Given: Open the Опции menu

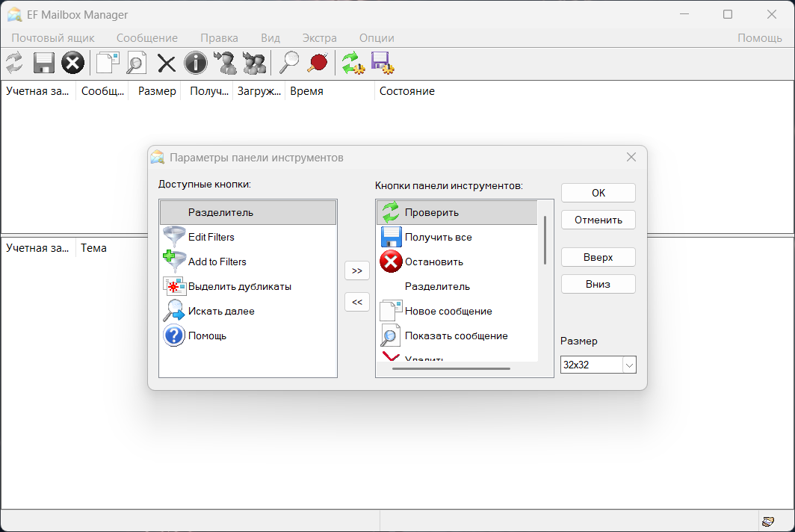Looking at the screenshot, I should (377, 38).
